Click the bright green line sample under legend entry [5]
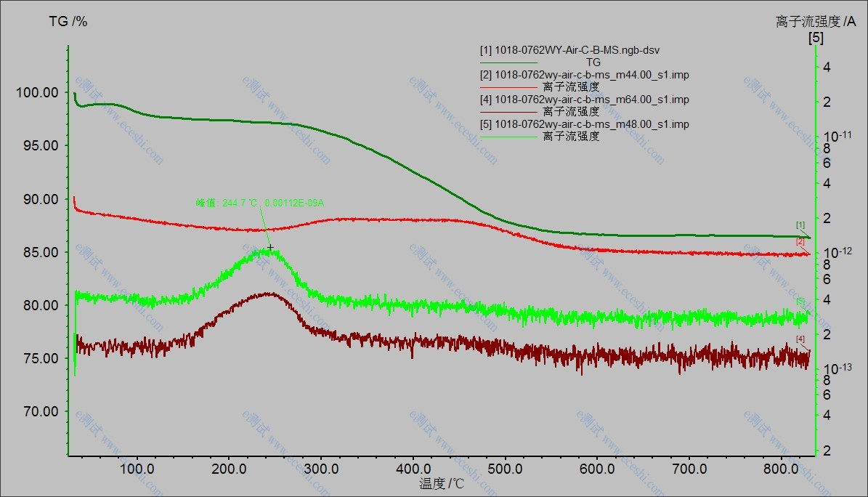The image size is (868, 497). point(508,137)
